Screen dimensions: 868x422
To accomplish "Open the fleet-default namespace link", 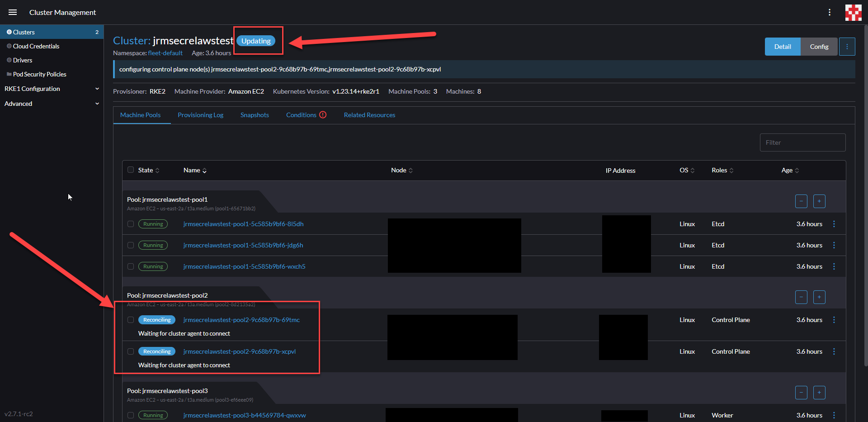I will (x=165, y=53).
